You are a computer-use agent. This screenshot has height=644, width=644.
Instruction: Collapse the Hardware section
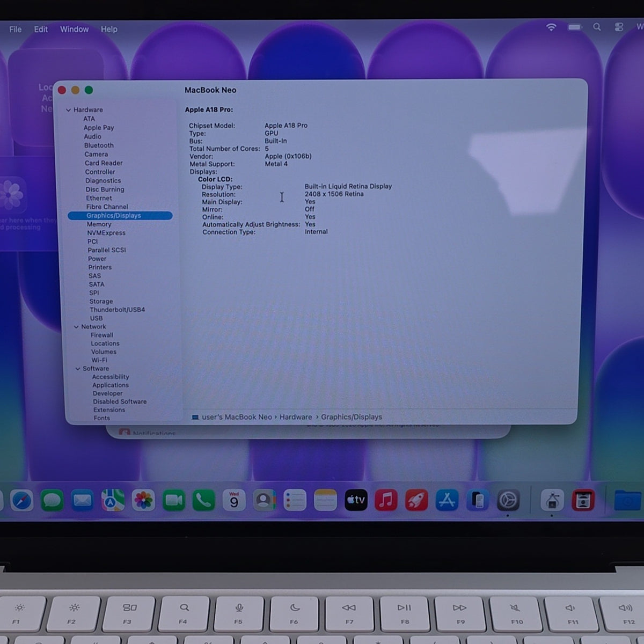click(68, 110)
